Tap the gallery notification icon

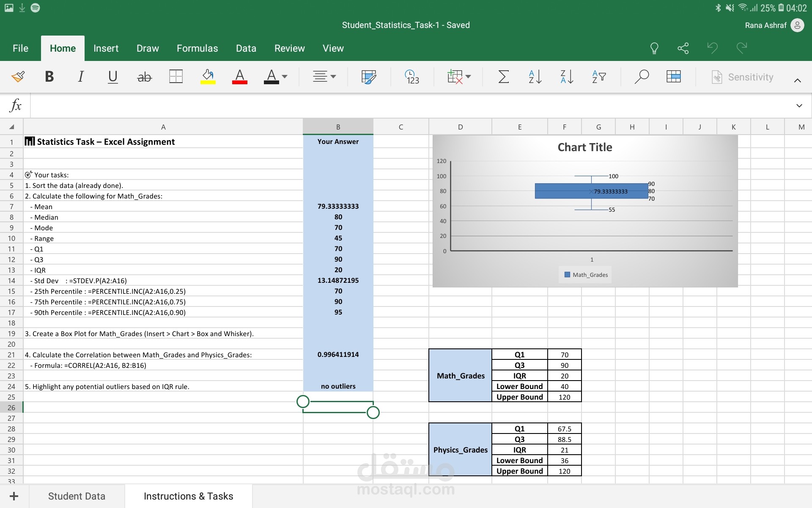coord(9,8)
